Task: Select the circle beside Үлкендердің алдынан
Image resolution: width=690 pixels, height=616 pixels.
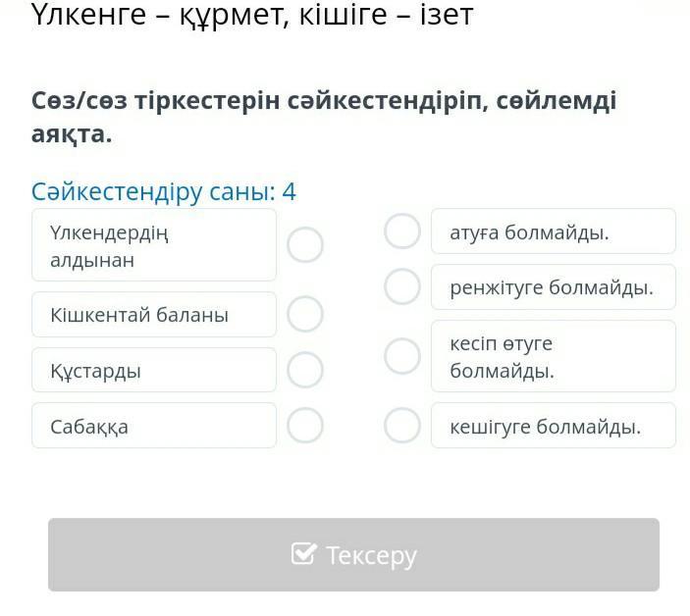Action: [305, 245]
